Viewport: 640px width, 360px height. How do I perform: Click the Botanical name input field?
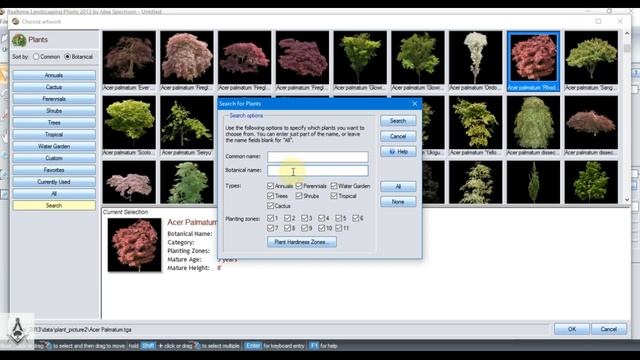pos(318,170)
